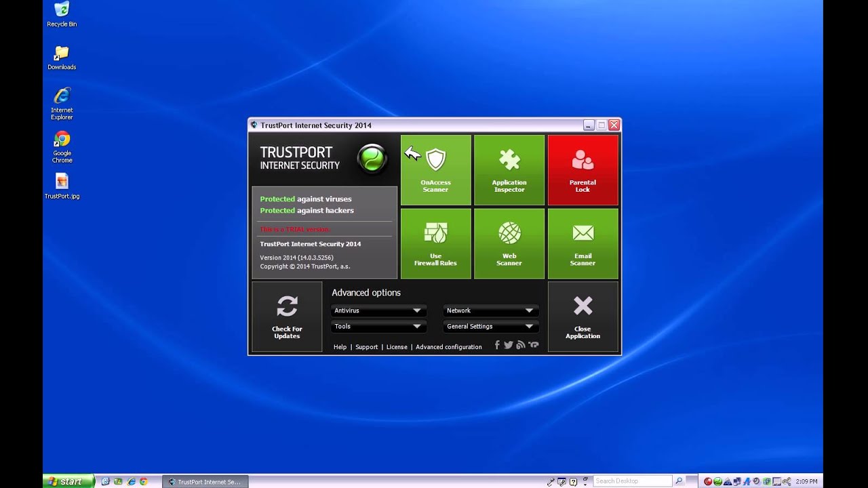Open the License link
This screenshot has width=868, height=488.
[397, 347]
